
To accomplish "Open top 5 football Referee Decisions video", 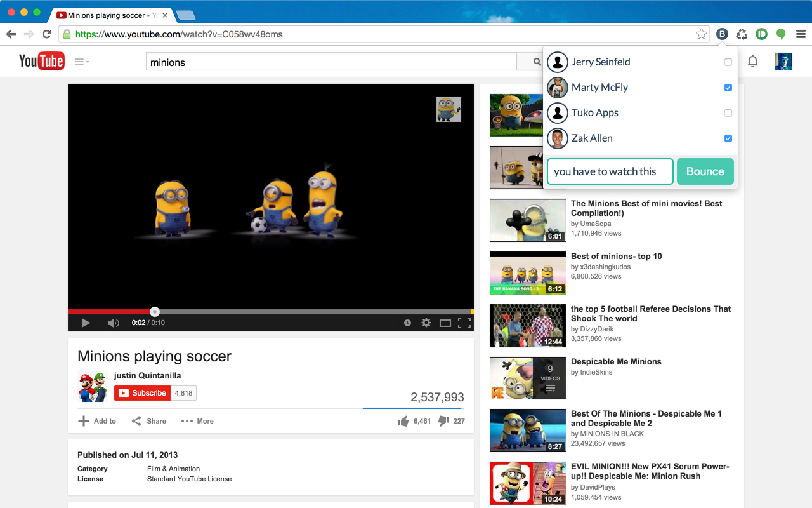I will tap(651, 314).
